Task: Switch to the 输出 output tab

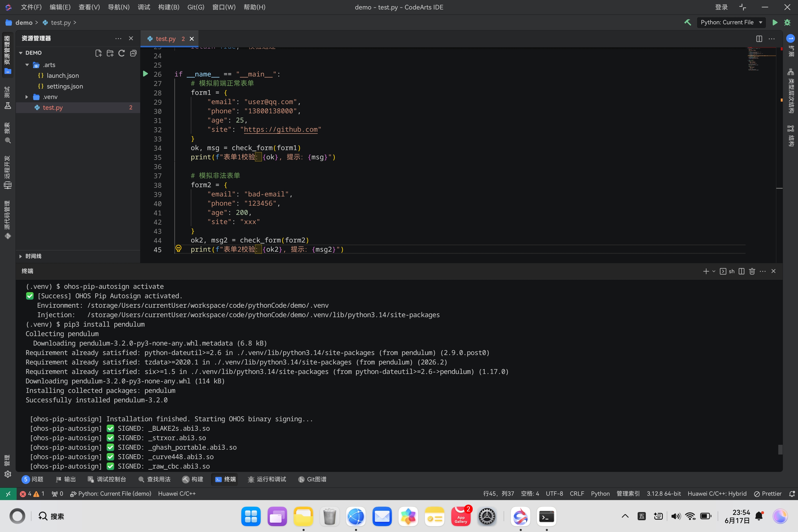Action: 65,479
